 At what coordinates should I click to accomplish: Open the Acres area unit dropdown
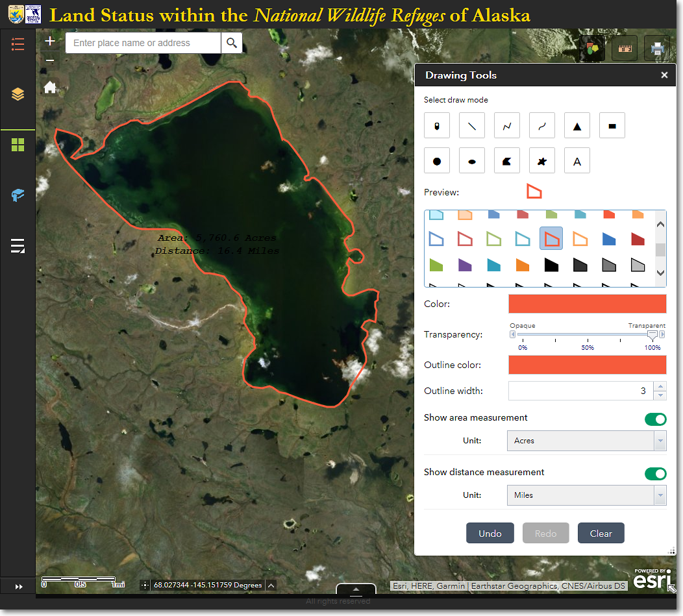click(586, 441)
